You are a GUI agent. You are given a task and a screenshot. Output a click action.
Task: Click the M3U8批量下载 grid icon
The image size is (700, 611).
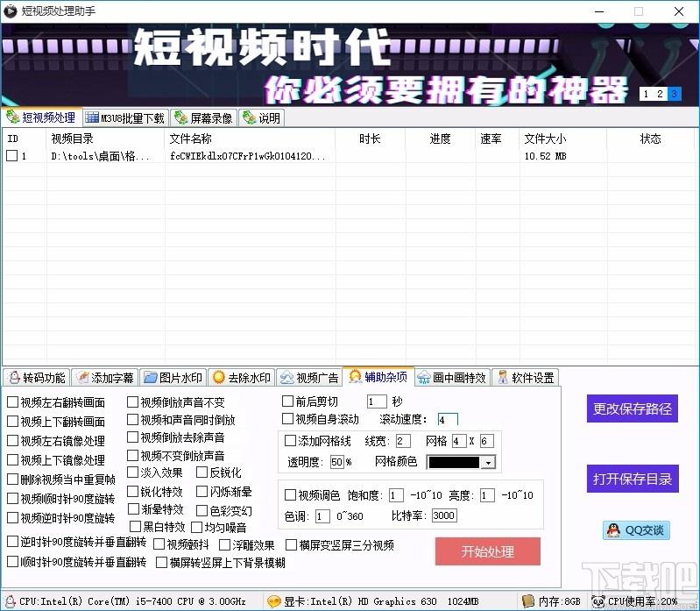point(92,117)
